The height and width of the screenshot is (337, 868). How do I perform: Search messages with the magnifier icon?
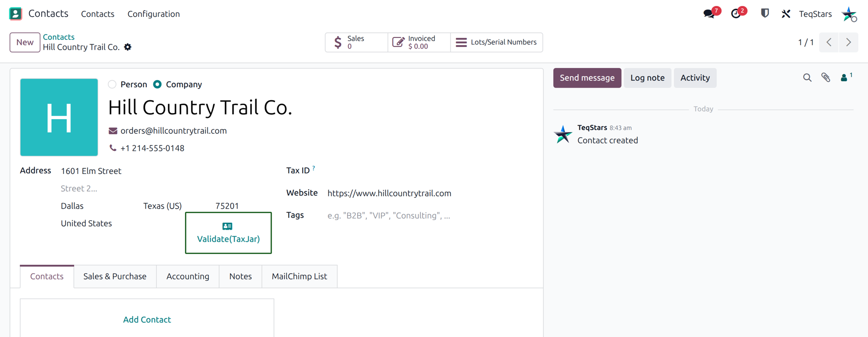point(807,78)
